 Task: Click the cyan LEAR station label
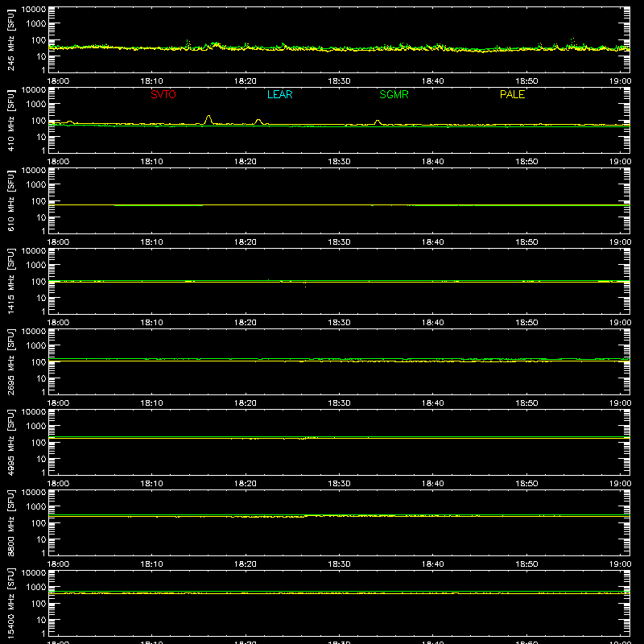tap(279, 94)
